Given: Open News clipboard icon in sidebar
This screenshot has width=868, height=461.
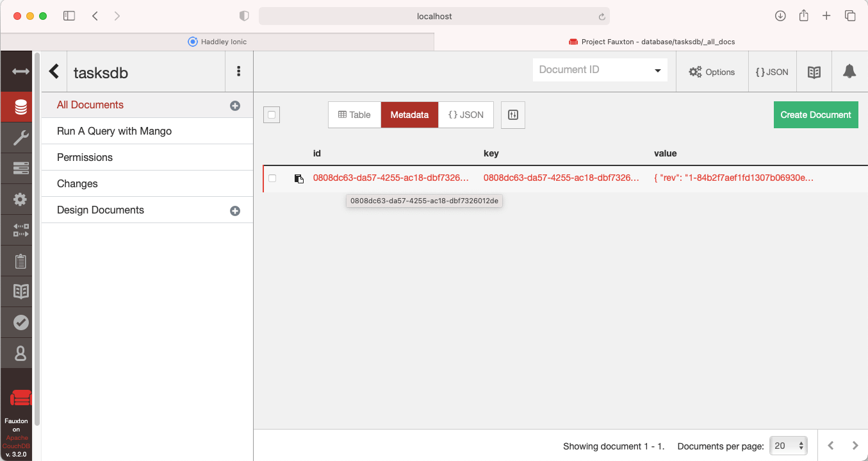Looking at the screenshot, I should 20,261.
